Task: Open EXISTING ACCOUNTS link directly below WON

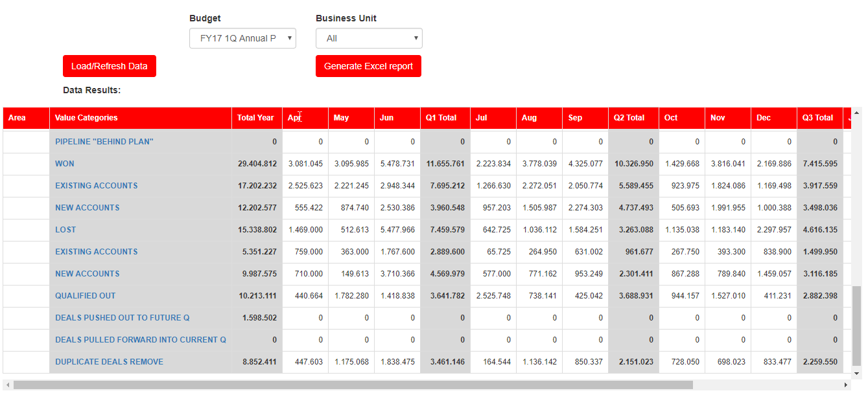Action: (x=97, y=186)
